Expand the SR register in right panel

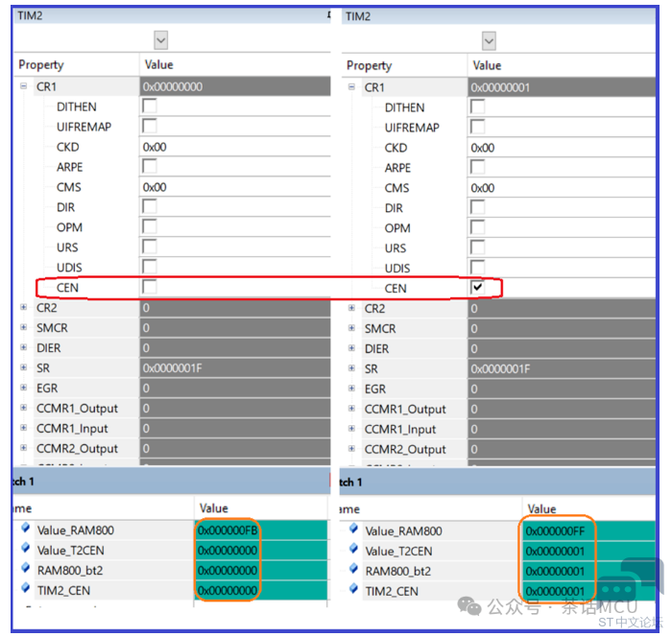point(351,369)
